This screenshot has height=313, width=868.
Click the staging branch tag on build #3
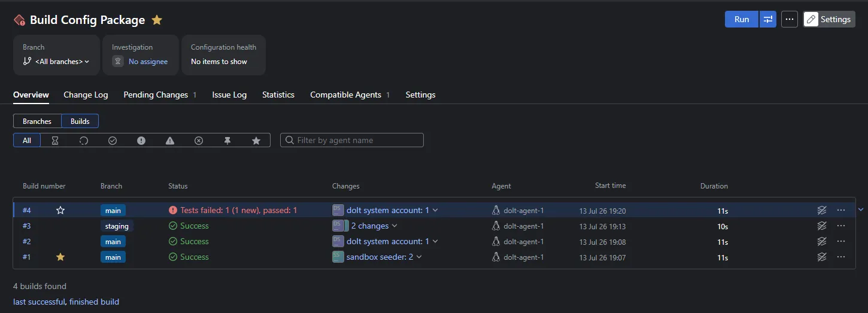tap(117, 226)
